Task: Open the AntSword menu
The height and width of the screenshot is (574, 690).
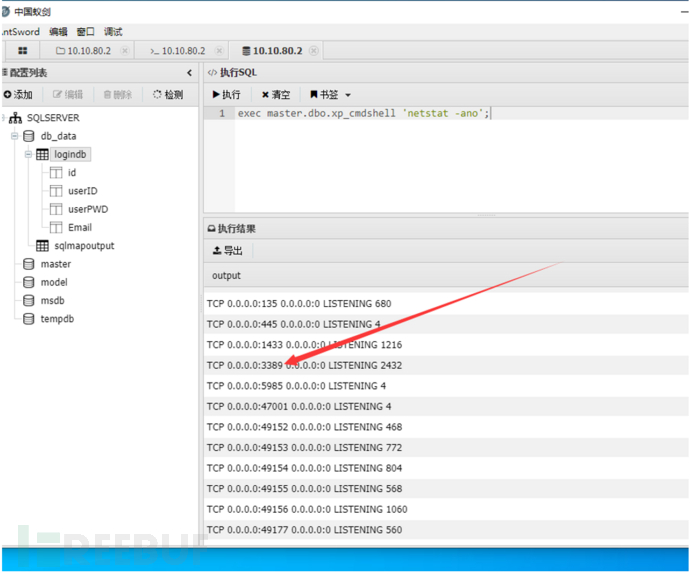Action: coord(20,32)
